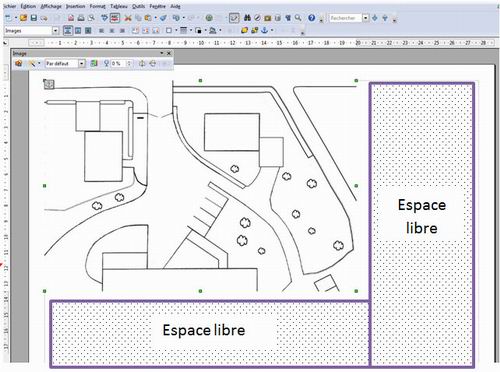Image resolution: width=500 pixels, height=372 pixels.
Task: Click the Save document icon
Action: pyautogui.click(x=34, y=18)
